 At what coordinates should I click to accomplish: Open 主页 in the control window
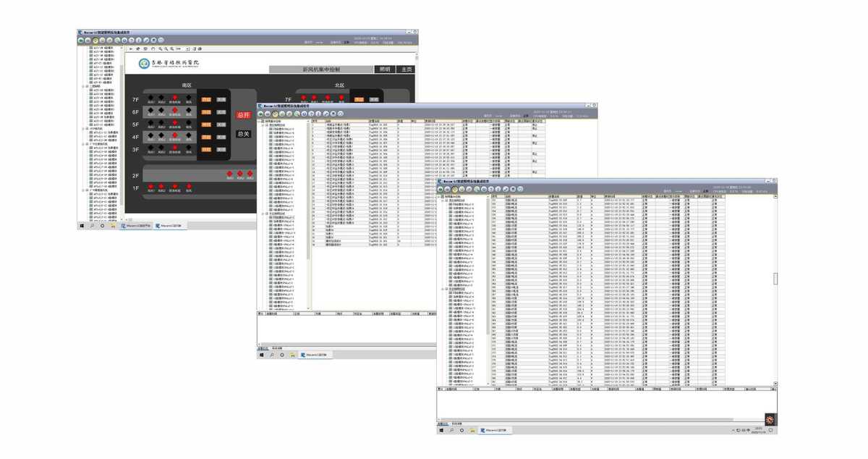pyautogui.click(x=406, y=70)
